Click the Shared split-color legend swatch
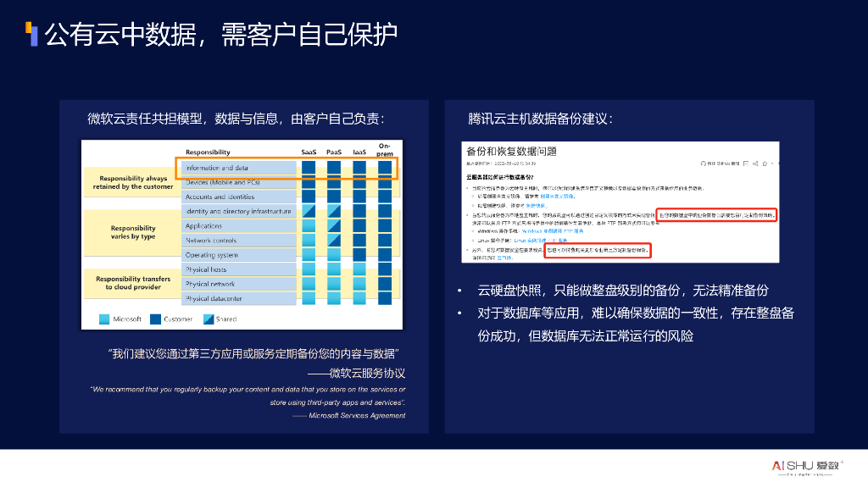868x488 pixels. pos(209,319)
